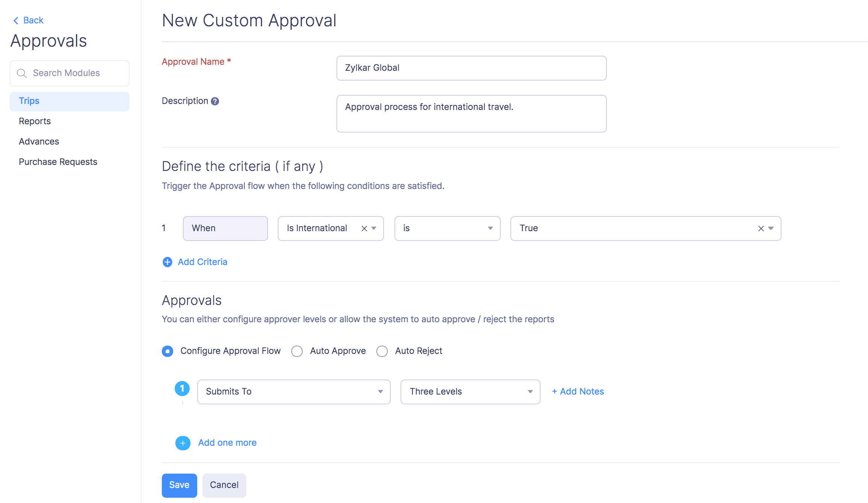
Task: Clear the True value selection
Action: 761,229
